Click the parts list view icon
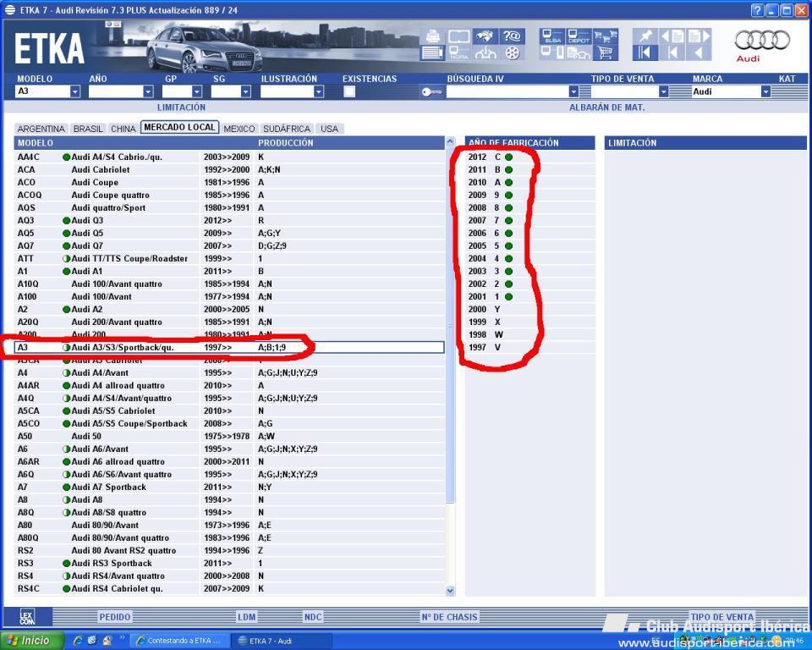812x650 pixels. point(432,52)
